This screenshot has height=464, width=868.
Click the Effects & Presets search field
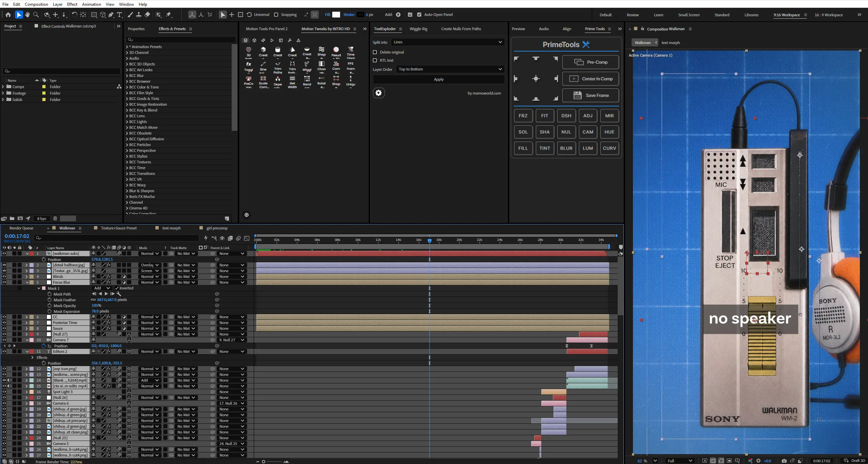point(181,40)
